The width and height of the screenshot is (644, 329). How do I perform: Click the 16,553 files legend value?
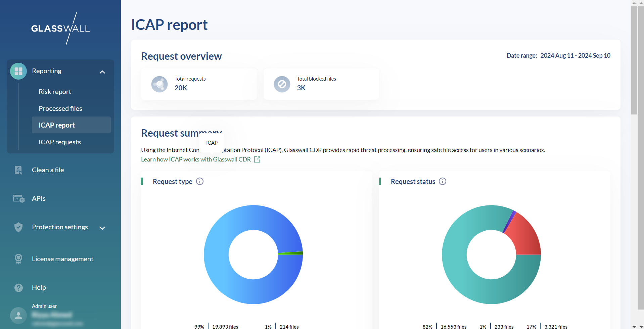tap(454, 327)
